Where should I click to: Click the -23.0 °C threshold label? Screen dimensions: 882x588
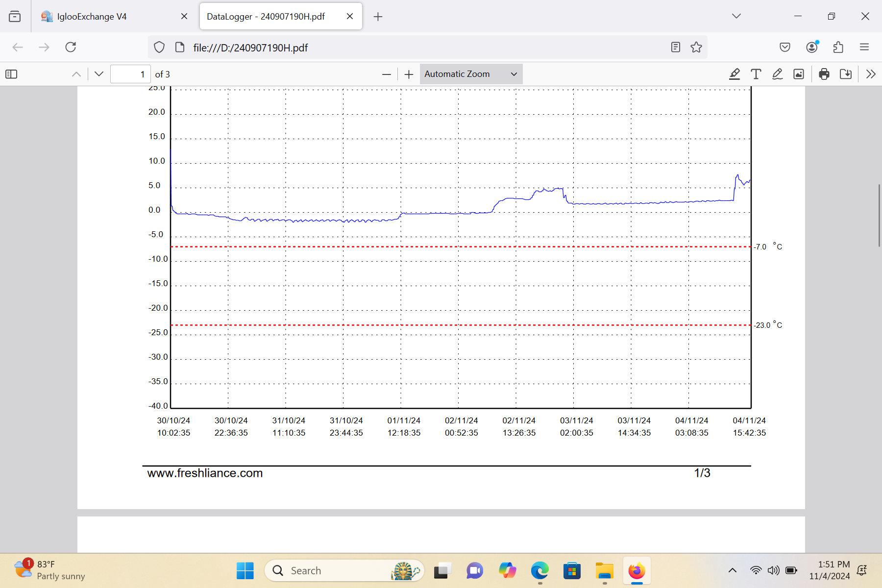point(768,325)
